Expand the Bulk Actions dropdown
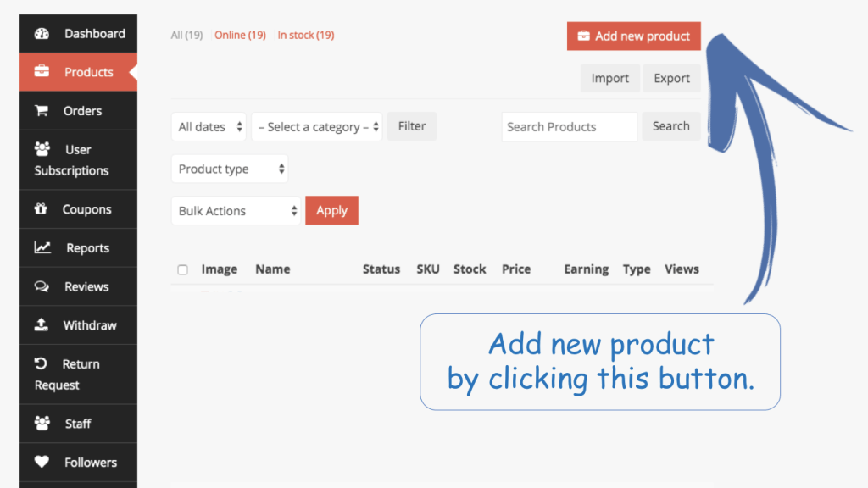Image resolution: width=868 pixels, height=488 pixels. (236, 211)
